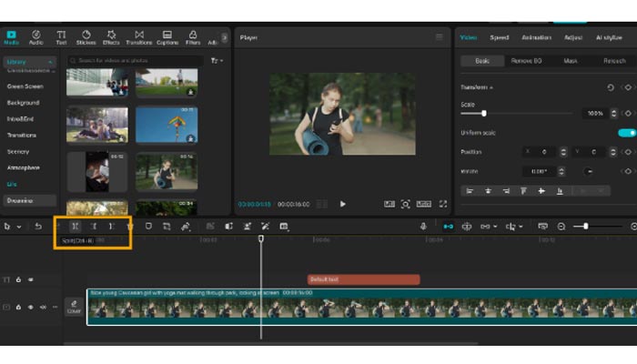Click the Scale slider handle
Image resolution: width=637 pixels, height=364 pixels.
(483, 114)
